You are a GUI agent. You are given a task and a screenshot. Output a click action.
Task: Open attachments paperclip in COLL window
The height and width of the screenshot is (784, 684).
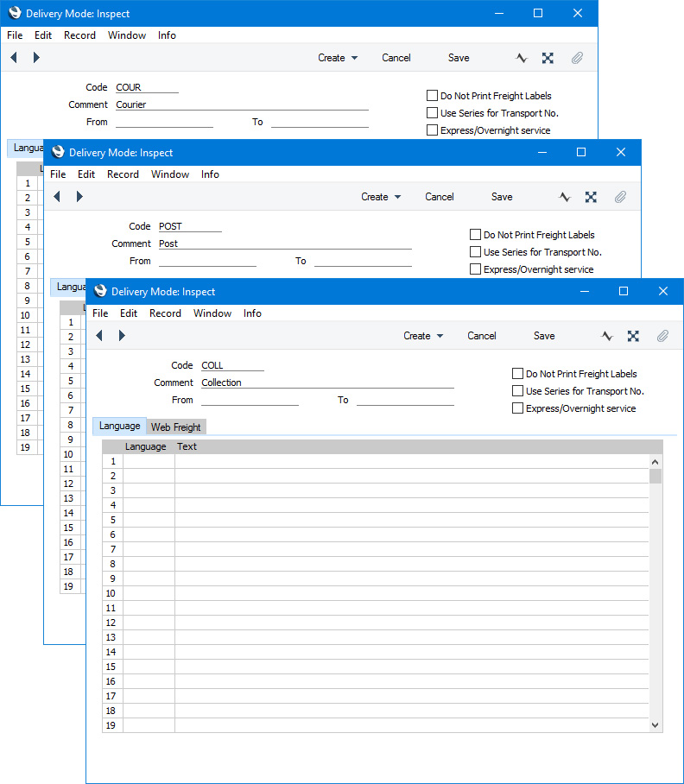(x=662, y=336)
